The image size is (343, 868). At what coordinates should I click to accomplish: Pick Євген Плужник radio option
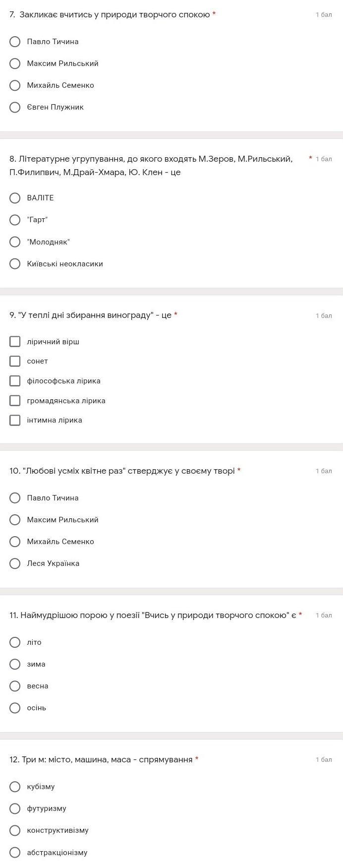[x=15, y=107]
